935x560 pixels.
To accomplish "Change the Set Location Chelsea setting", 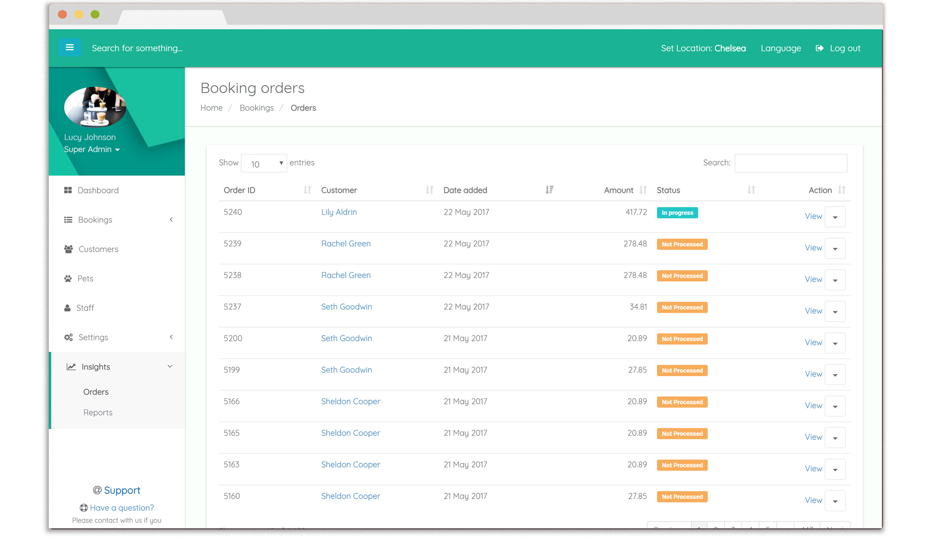I will tap(703, 48).
